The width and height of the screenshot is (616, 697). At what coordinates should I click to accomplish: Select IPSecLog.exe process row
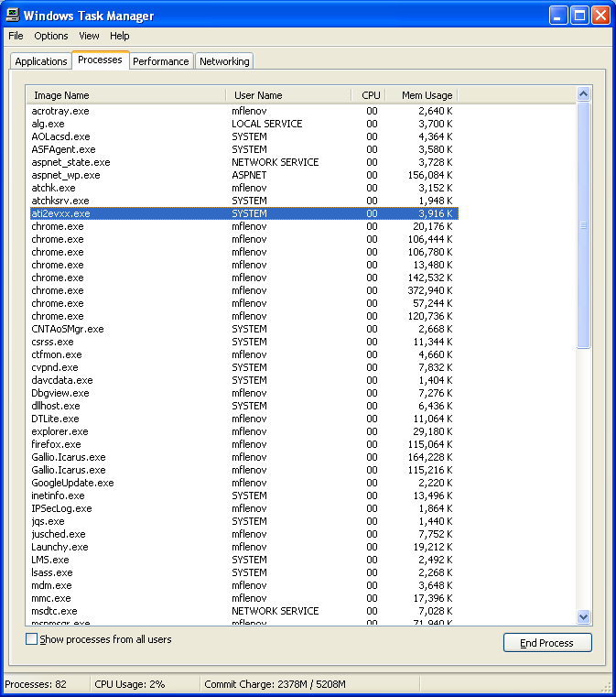tap(243, 508)
